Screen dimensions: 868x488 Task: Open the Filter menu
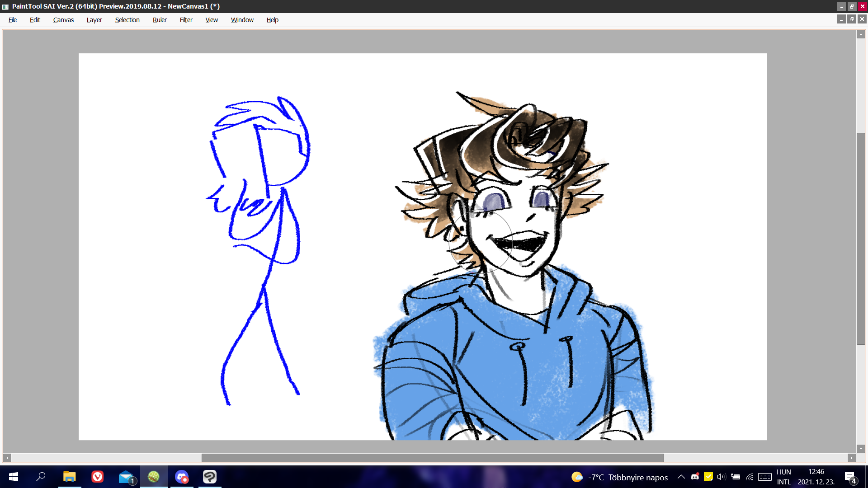(186, 20)
